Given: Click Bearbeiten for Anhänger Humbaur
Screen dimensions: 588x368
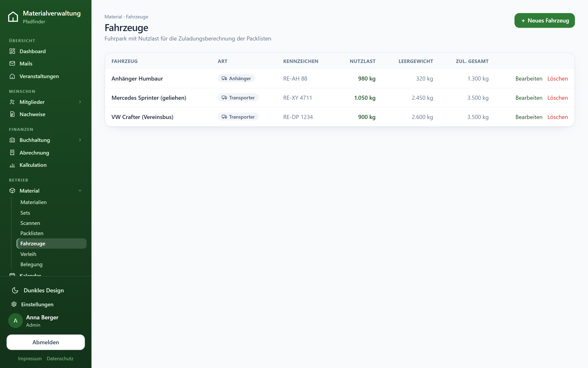Looking at the screenshot, I should click(529, 79).
